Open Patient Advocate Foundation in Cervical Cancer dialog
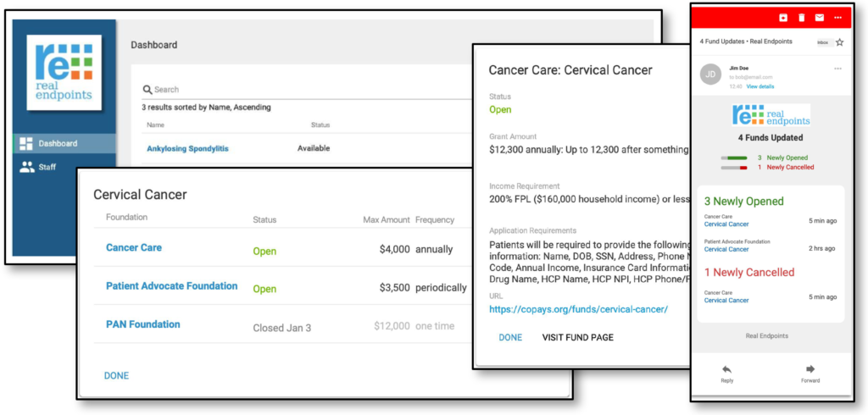Screen dimensions: 868x415 [171, 286]
